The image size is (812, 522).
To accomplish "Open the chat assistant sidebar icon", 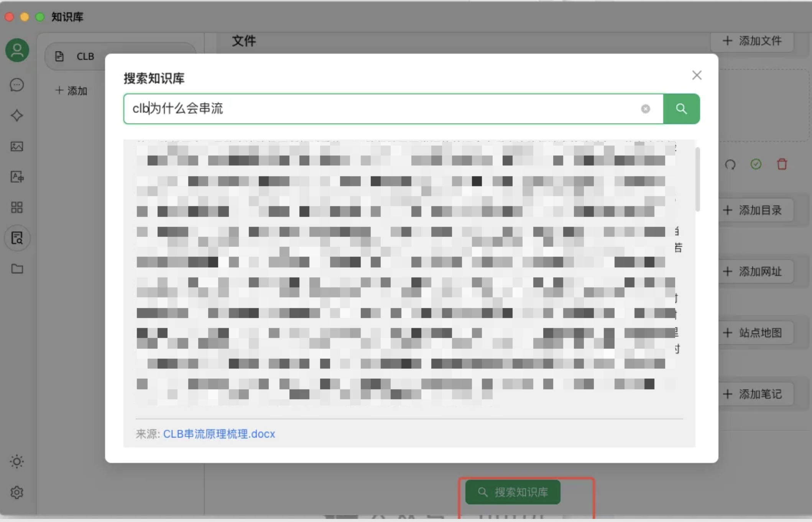I will point(17,85).
